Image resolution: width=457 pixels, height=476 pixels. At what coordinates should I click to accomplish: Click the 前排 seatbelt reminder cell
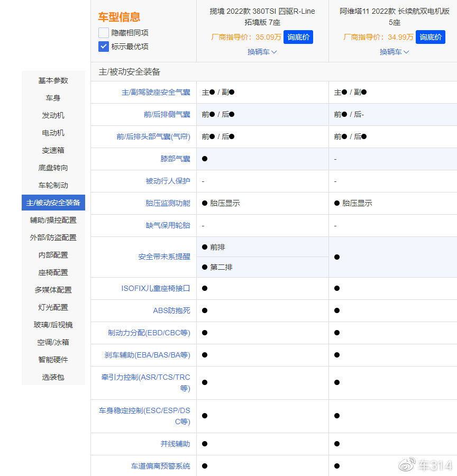coord(263,247)
